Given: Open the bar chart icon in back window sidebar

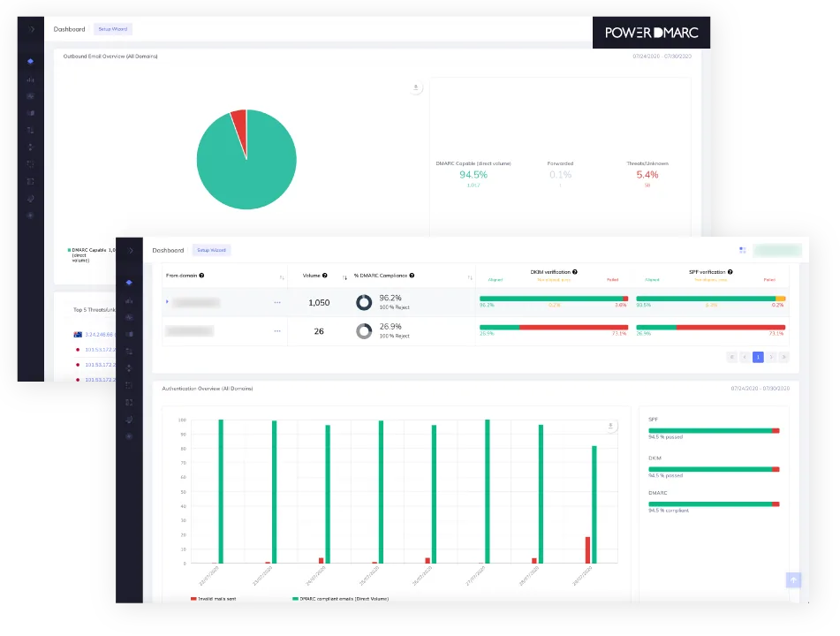Looking at the screenshot, I should click(x=31, y=79).
